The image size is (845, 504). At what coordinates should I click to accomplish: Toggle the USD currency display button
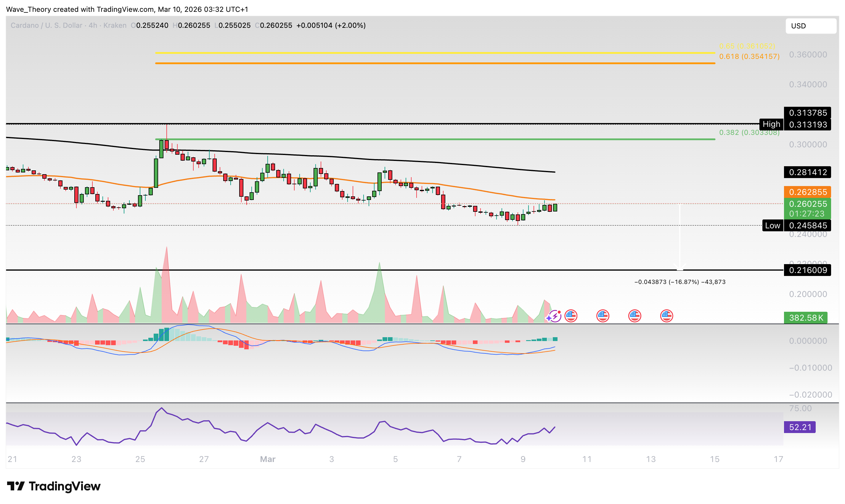(x=811, y=26)
